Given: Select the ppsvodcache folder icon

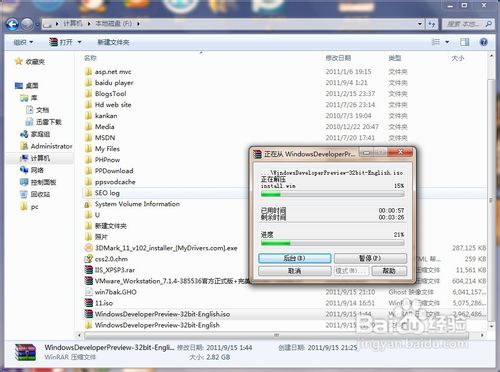Looking at the screenshot, I should [x=88, y=182].
